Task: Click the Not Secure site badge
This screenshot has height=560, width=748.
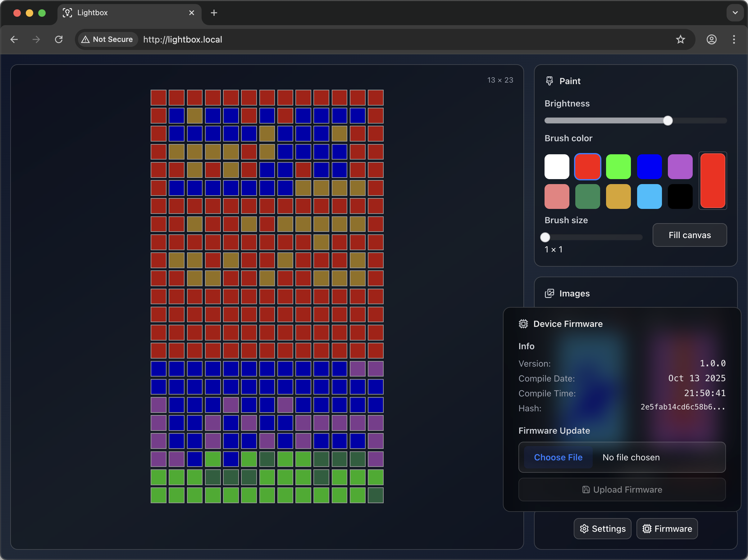Action: 107,39
